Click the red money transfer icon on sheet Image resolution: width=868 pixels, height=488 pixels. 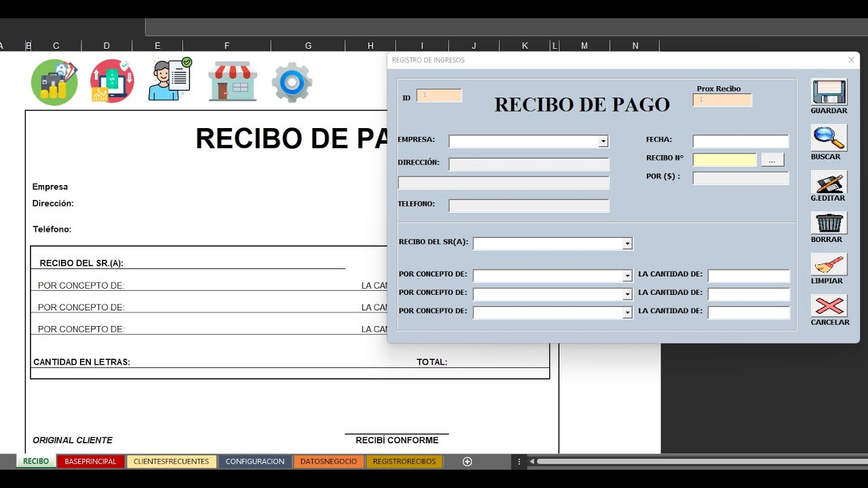112,81
